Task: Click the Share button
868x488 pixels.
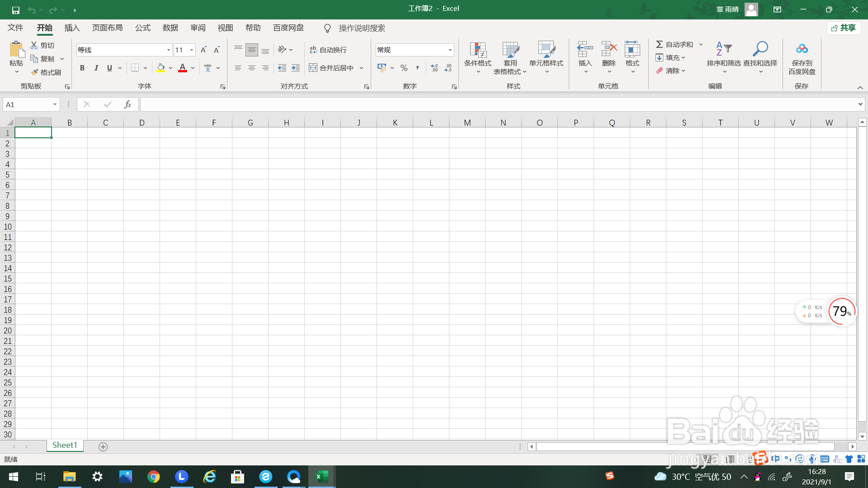Action: [x=844, y=28]
